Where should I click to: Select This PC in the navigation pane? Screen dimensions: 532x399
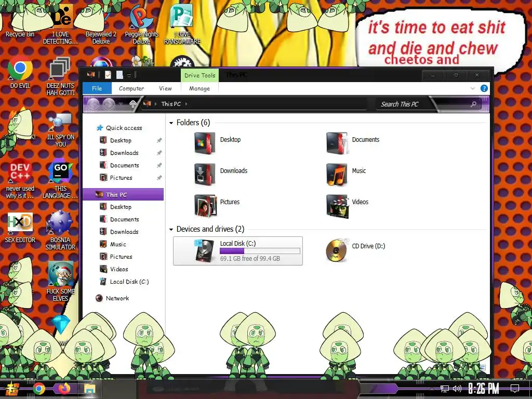point(123,194)
